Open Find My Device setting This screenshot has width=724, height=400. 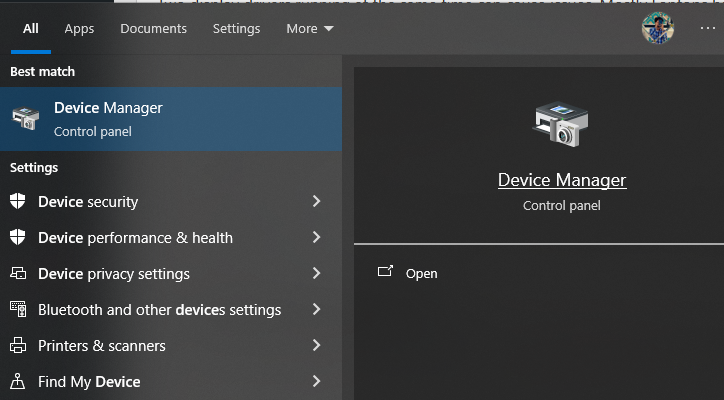(171, 382)
